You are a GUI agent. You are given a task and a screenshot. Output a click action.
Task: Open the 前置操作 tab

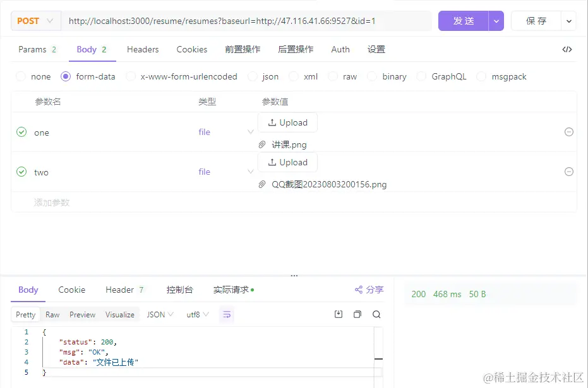click(243, 49)
